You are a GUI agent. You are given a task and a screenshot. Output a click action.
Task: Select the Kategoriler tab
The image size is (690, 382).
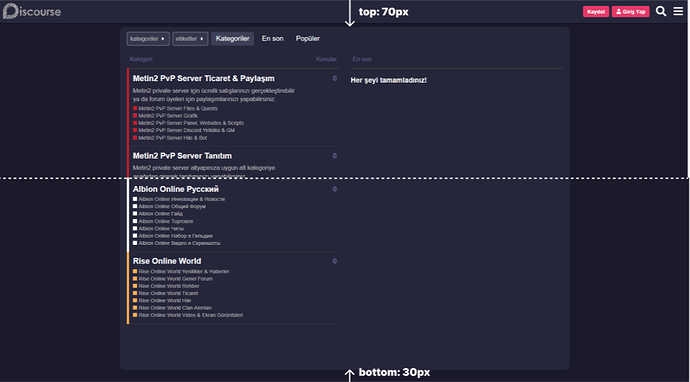coord(232,39)
